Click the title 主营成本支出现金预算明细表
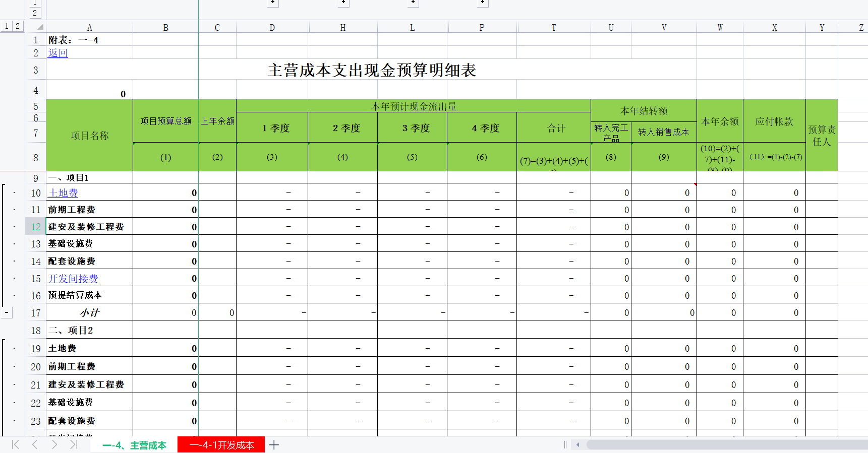 [372, 70]
